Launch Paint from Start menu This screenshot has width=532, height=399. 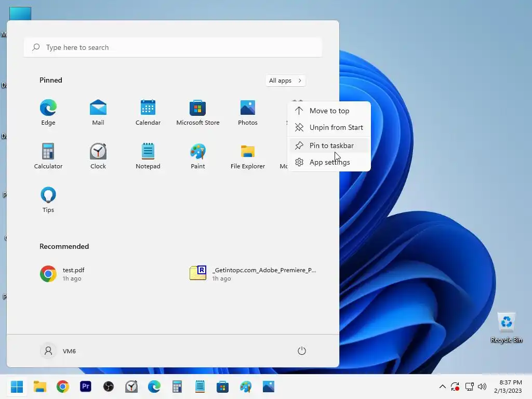[x=198, y=156]
